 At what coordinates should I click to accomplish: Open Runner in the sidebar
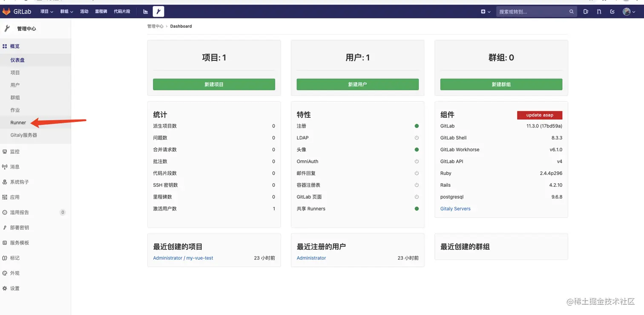[x=35, y=122]
